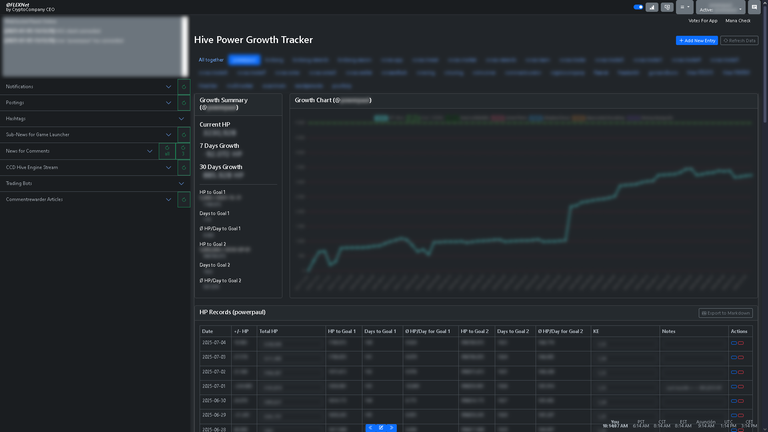
Task: Expand Sub-News for Game Launcher chevron
Action: pos(168,135)
